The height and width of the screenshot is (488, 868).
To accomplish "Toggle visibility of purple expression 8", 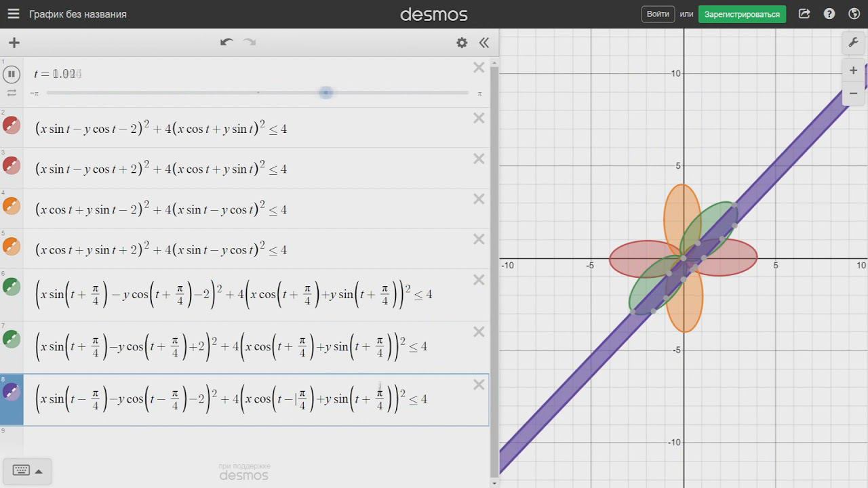I will (12, 392).
